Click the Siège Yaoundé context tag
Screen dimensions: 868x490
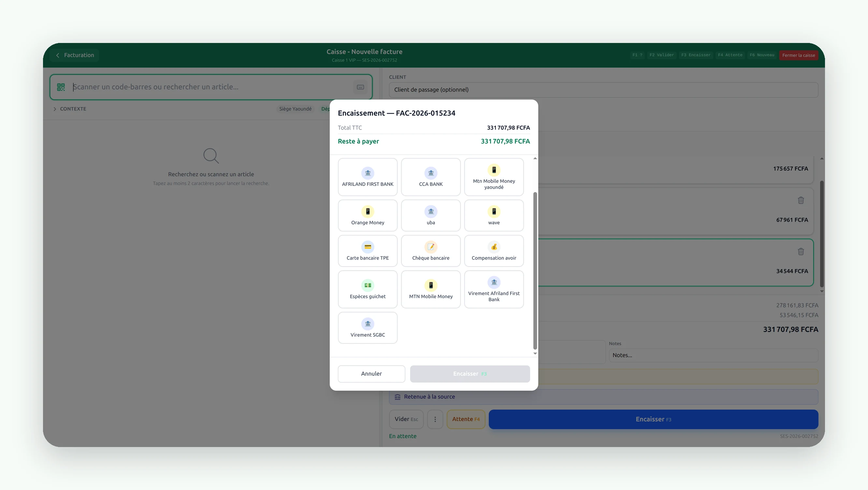295,109
